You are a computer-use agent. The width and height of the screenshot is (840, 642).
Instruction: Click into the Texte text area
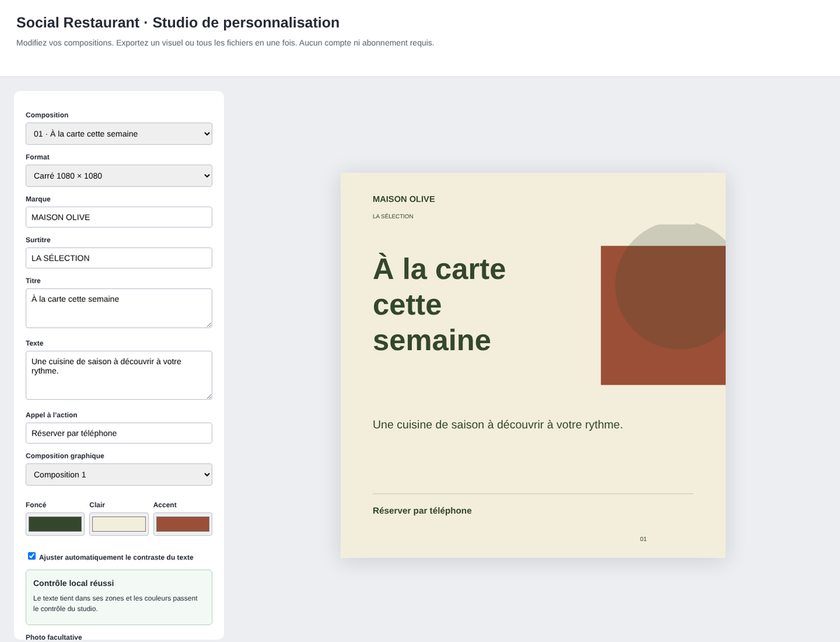(x=119, y=375)
